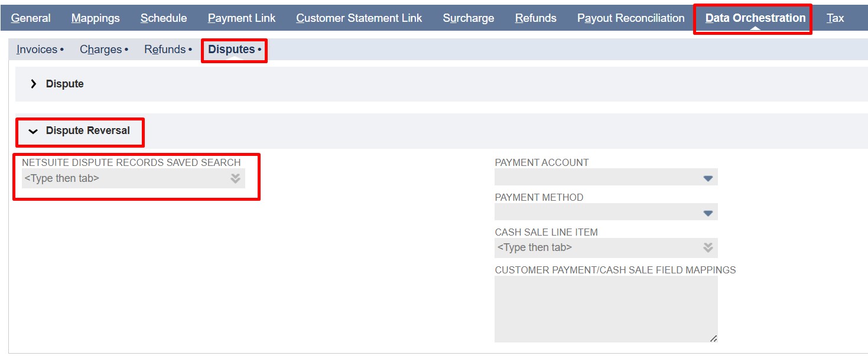This screenshot has height=359, width=868.
Task: Click the saved search double-arrow icon
Action: pyautogui.click(x=235, y=178)
